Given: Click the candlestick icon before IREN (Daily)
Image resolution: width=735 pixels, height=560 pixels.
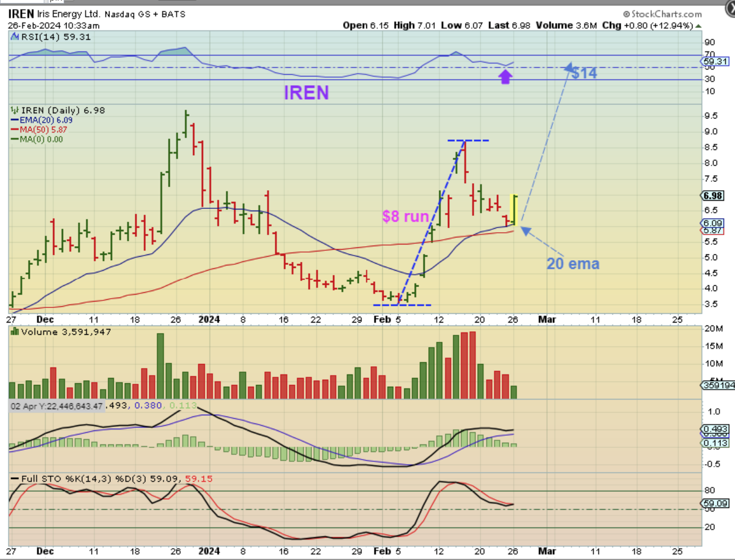Looking at the screenshot, I should pos(15,110).
